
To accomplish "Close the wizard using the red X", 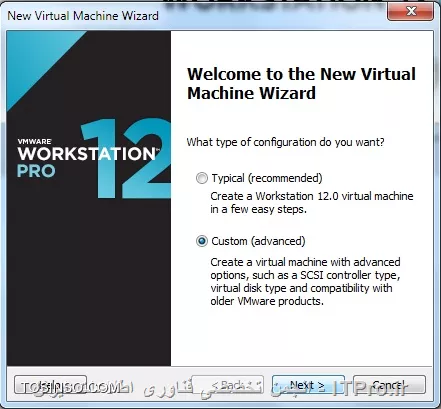I will pos(411,11).
